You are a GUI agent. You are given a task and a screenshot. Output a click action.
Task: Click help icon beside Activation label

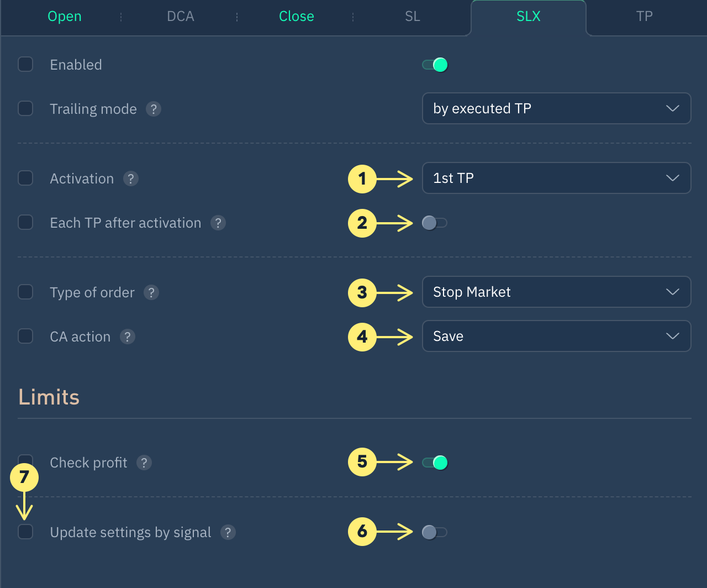click(131, 179)
